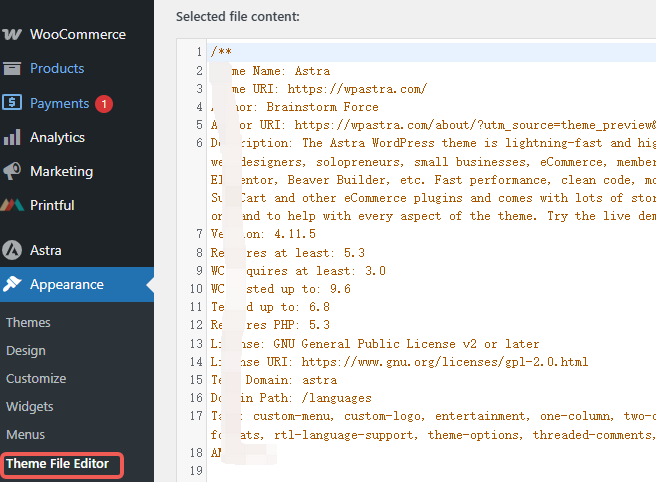Select the Menus submenu item
Image resolution: width=656 pixels, height=482 pixels.
point(26,434)
